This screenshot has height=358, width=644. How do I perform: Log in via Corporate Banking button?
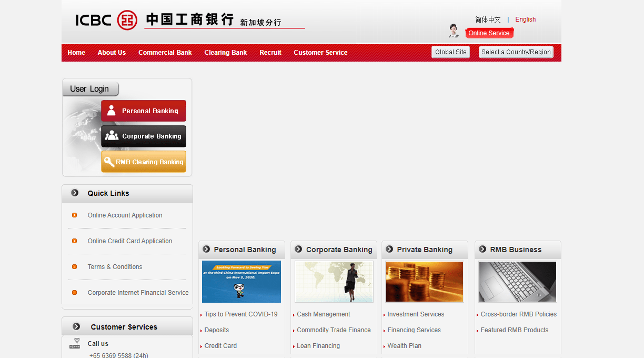coord(144,136)
